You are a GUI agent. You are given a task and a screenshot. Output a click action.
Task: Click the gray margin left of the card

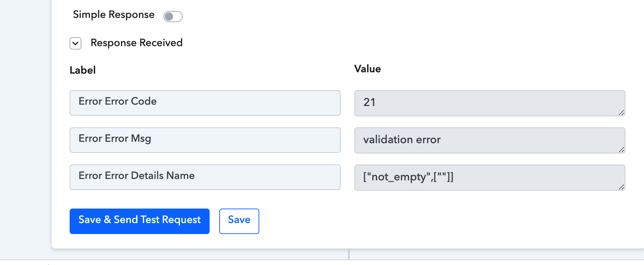point(26,131)
